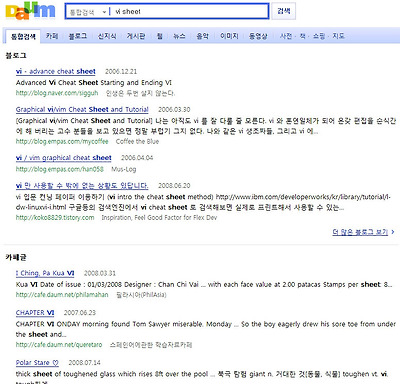
Task: Visit blog.empas.com/han058 URL
Action: [x=60, y=169]
